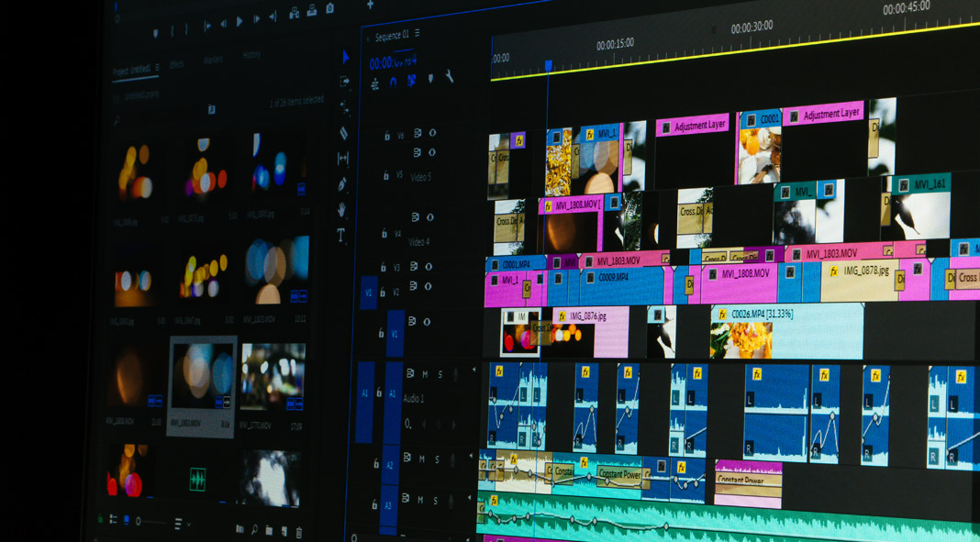Switch Project panel to list view

tap(113, 519)
